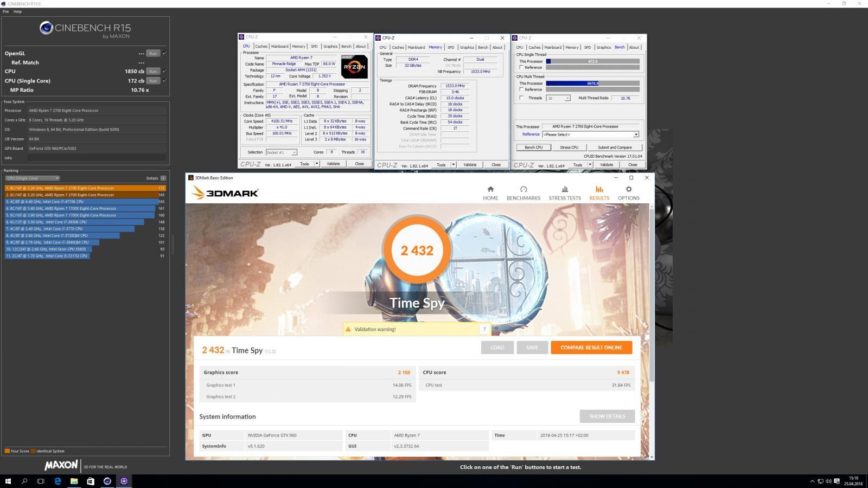Click the orange Your Score legend swatch
868x488 pixels.
click(7, 451)
